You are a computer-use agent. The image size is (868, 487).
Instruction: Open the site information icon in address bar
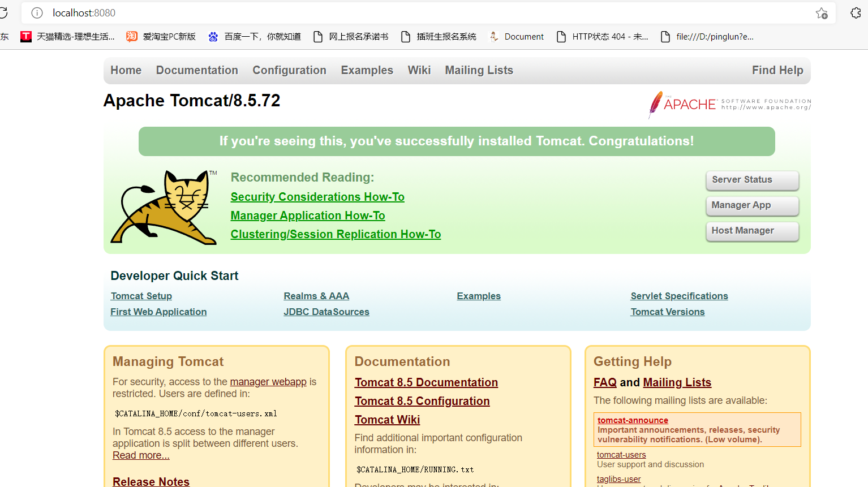pos(37,13)
